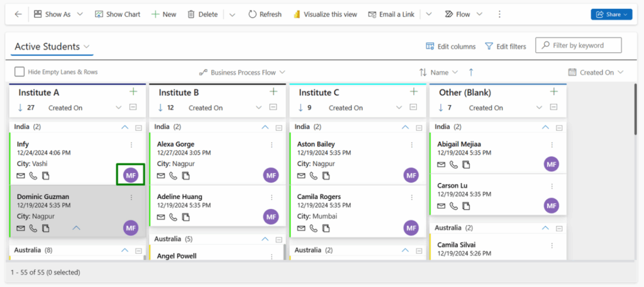Click phone icon on Alexa Gorge card

coord(174,176)
